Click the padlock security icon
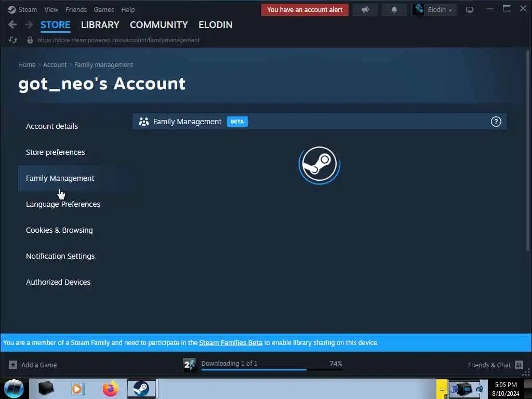Viewport: 532px width, 399px height. click(30, 40)
